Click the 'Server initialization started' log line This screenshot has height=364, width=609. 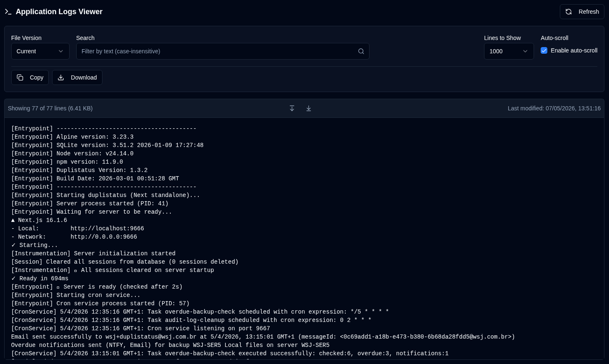tap(93, 253)
